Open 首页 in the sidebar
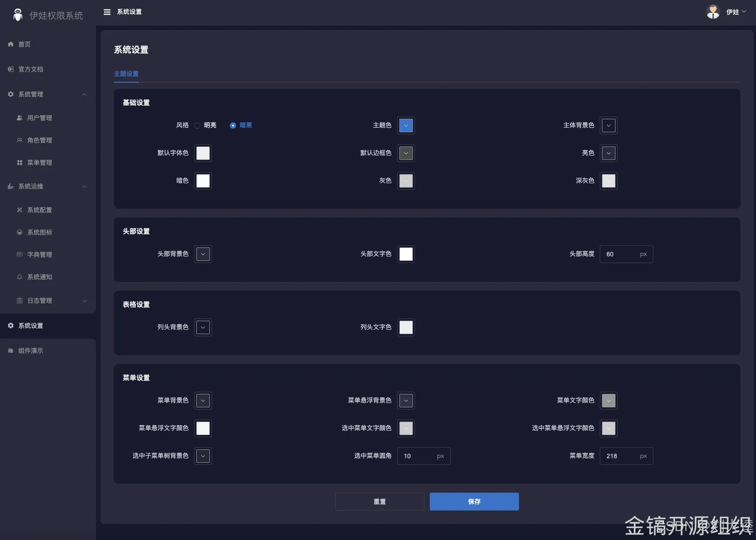 (48, 44)
